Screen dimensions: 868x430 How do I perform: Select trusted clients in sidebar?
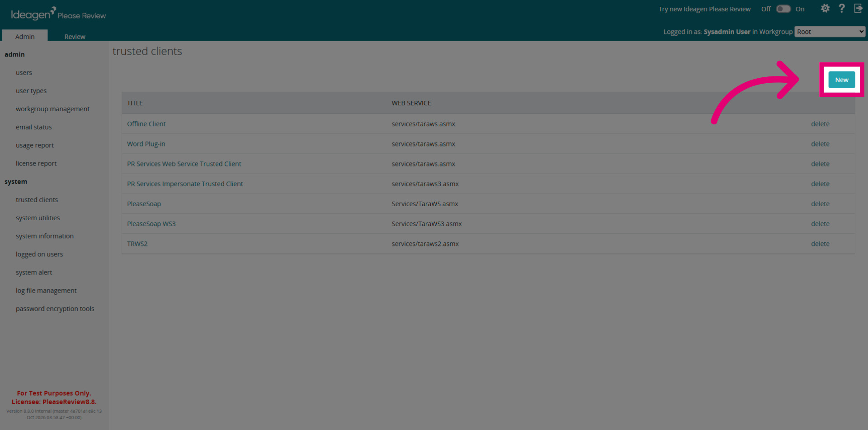click(x=37, y=199)
